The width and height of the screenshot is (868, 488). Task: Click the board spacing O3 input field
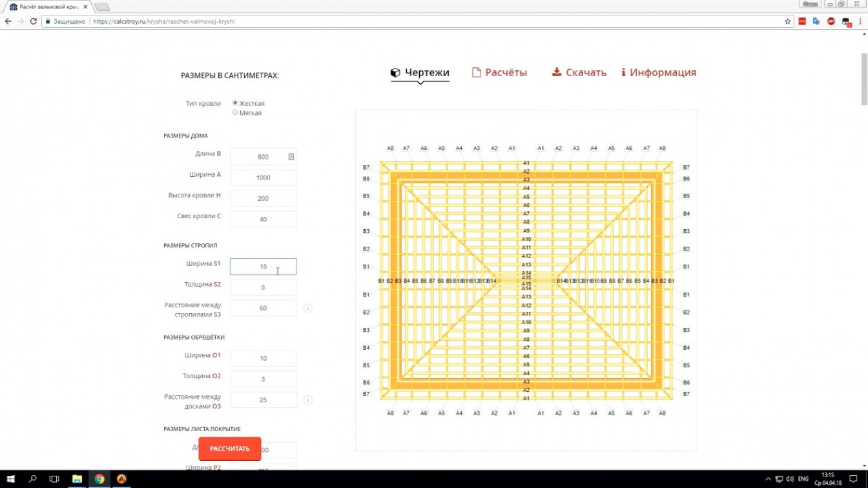pos(263,400)
